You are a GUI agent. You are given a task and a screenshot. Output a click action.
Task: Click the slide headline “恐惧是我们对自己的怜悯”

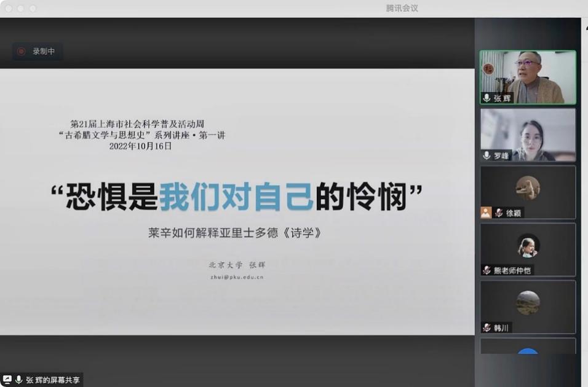pos(237,197)
